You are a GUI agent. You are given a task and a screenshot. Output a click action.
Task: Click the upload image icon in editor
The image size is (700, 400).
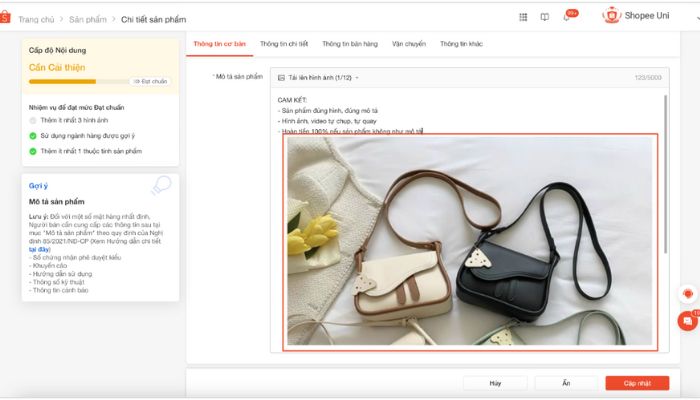click(281, 77)
